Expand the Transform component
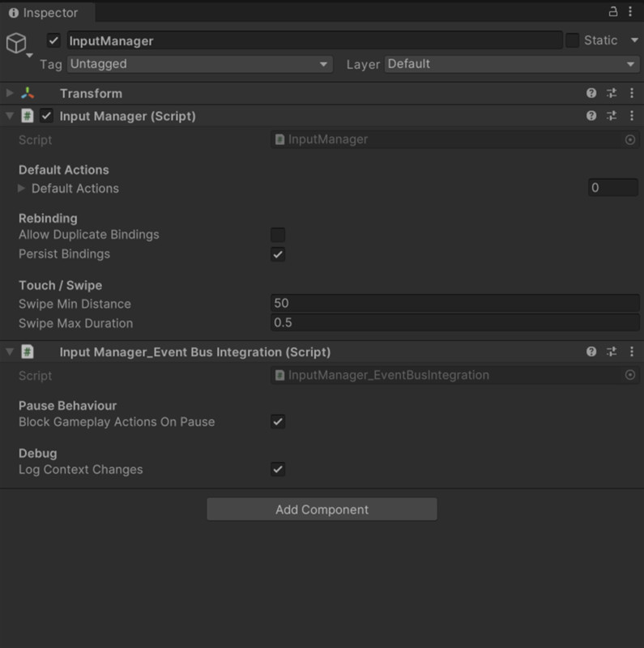Screen dimensions: 644x648 coord(10,93)
